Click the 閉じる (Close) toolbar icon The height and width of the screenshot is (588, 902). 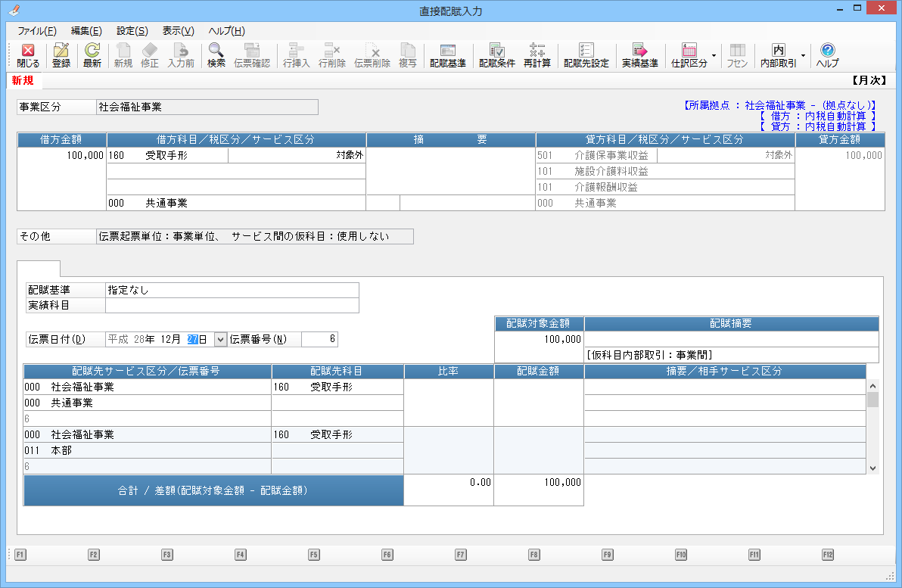[x=28, y=55]
